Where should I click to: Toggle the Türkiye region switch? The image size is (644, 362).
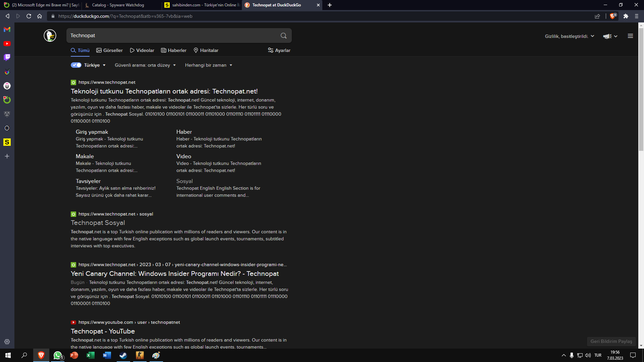click(76, 65)
